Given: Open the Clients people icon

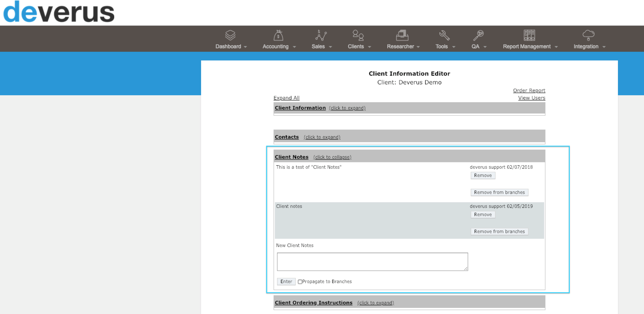Looking at the screenshot, I should tap(358, 35).
